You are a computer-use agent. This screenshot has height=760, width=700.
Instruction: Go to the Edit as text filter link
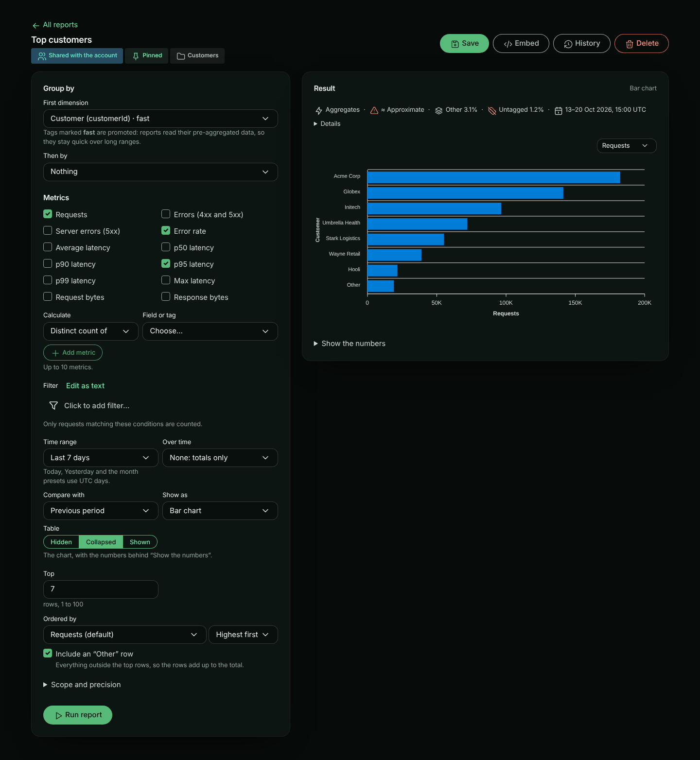click(x=85, y=385)
